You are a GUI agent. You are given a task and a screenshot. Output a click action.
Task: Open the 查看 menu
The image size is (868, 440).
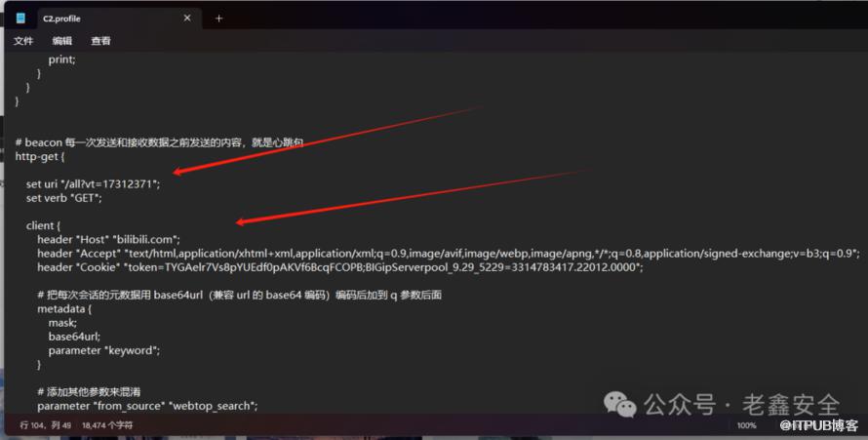point(100,41)
